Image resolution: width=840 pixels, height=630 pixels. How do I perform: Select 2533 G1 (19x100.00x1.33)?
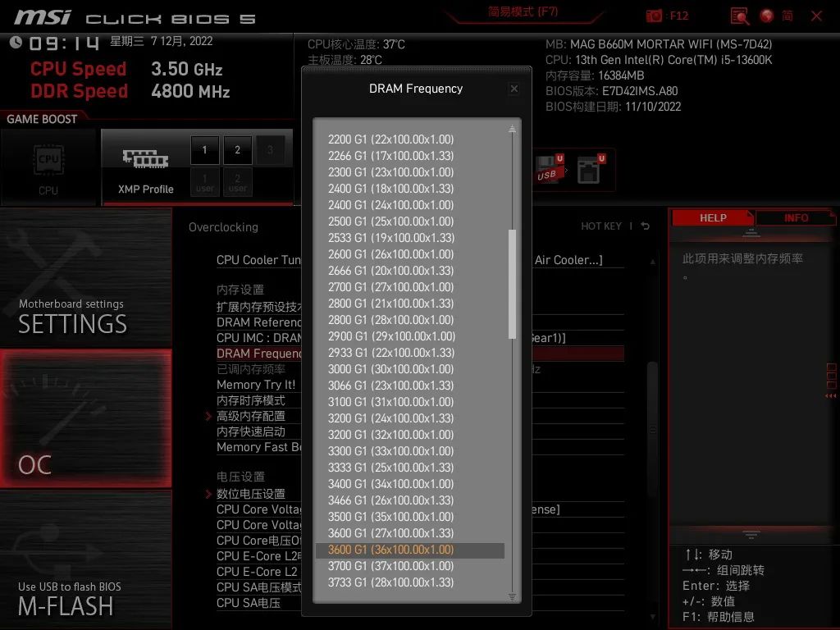(390, 238)
